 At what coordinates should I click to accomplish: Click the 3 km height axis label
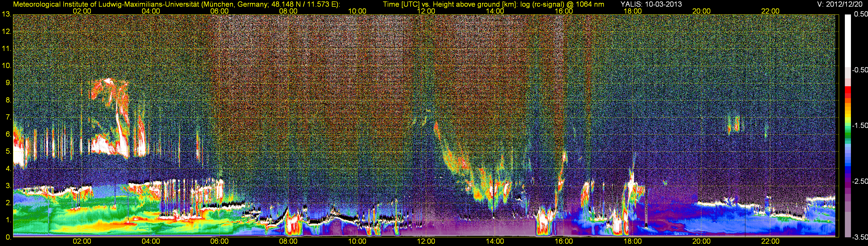point(8,186)
